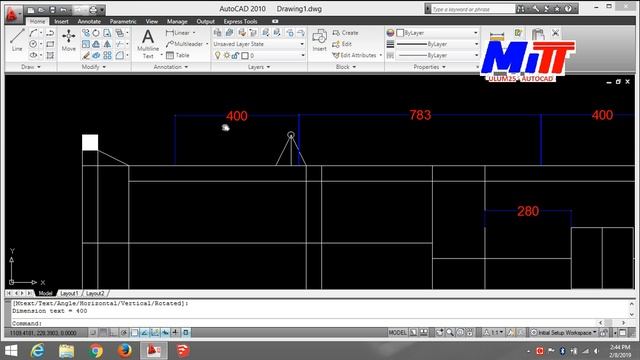Screen dimensions: 640x360
Task: Toggle Lineweight display in status bar
Action: [176, 333]
